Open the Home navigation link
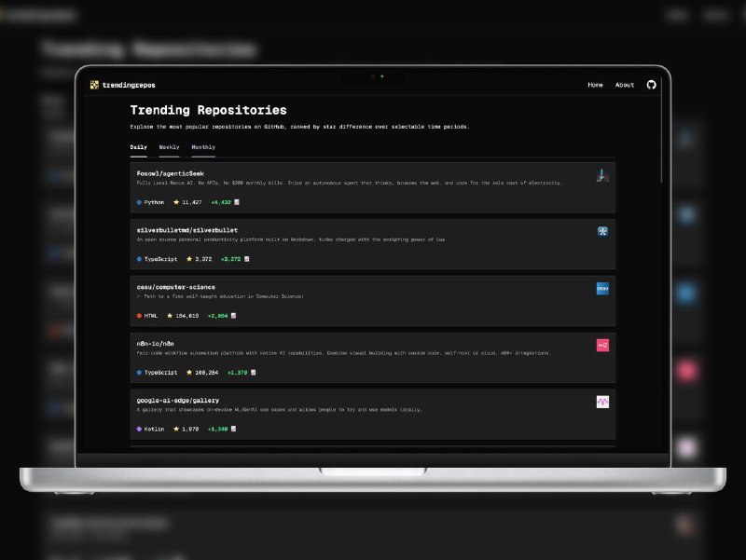Screen dimensions: 746x560 point(595,85)
